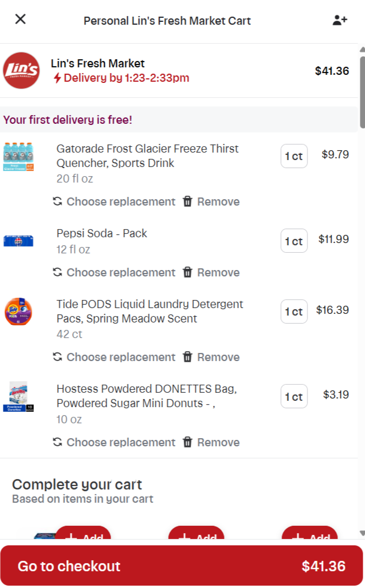Open quantity selector for Gatorade
This screenshot has height=588, width=365.
(x=294, y=156)
